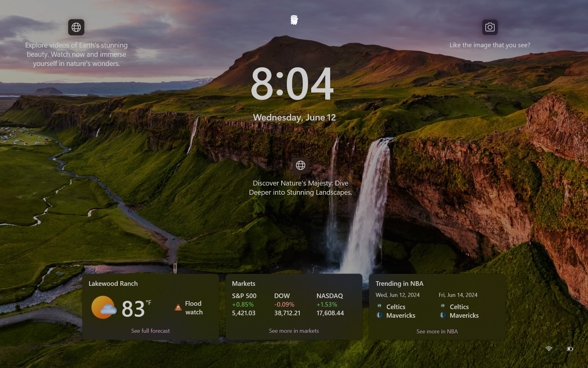Click the fingerprint sign-in icon
This screenshot has height=368, width=588.
click(x=294, y=20)
